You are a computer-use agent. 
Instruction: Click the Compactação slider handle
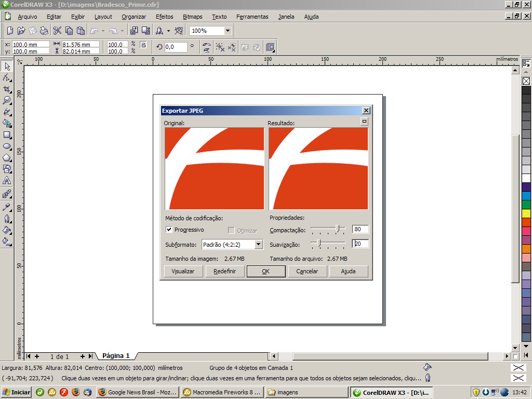pyautogui.click(x=337, y=229)
